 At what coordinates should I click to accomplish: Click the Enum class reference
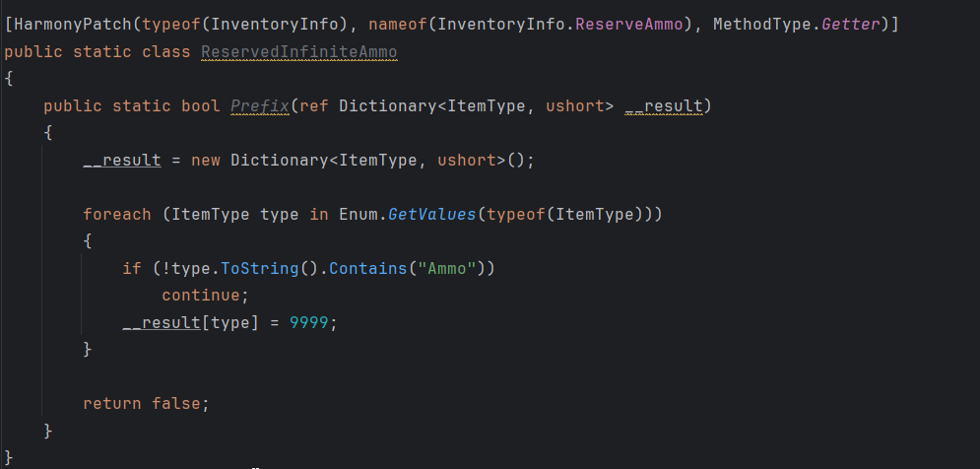(359, 215)
